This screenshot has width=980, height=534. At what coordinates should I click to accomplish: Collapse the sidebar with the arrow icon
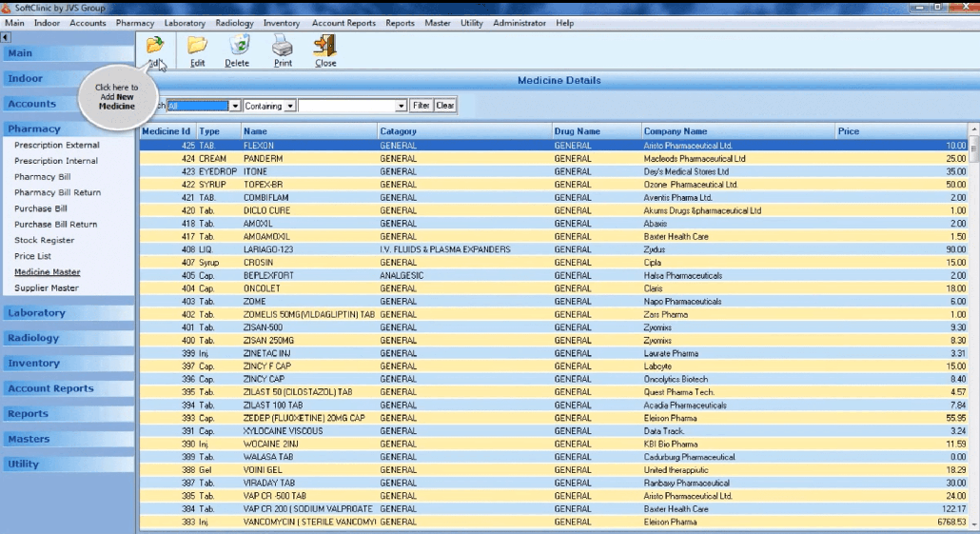[x=6, y=37]
